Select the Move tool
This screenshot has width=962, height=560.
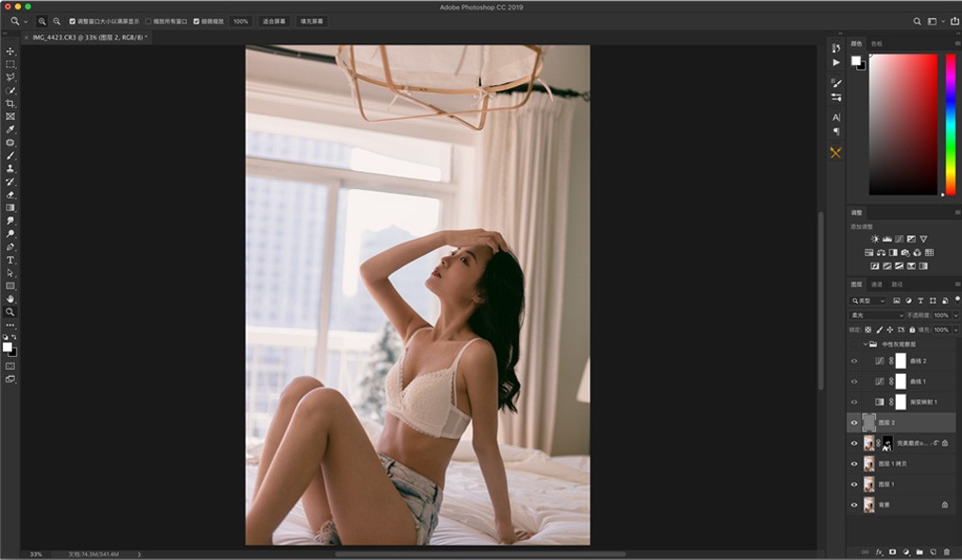coord(9,51)
